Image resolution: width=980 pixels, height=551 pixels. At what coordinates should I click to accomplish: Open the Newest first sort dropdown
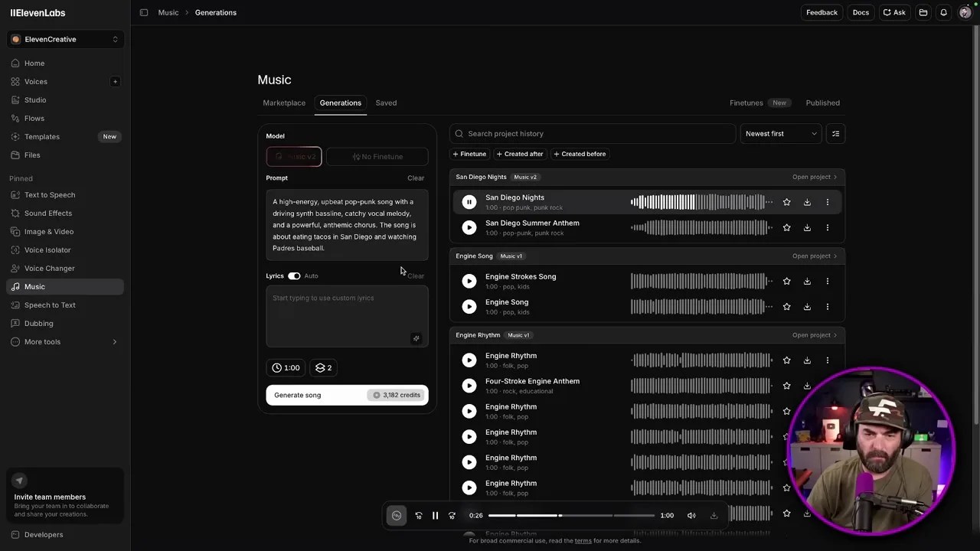(x=780, y=134)
